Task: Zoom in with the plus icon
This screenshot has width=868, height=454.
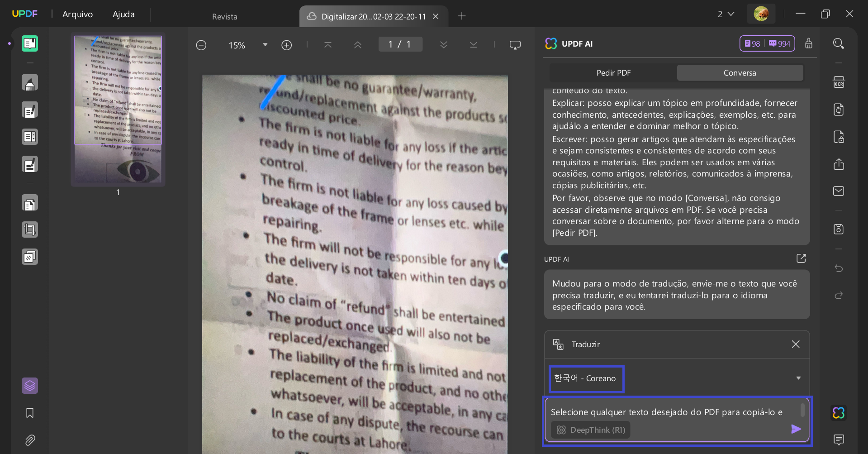Action: [287, 45]
